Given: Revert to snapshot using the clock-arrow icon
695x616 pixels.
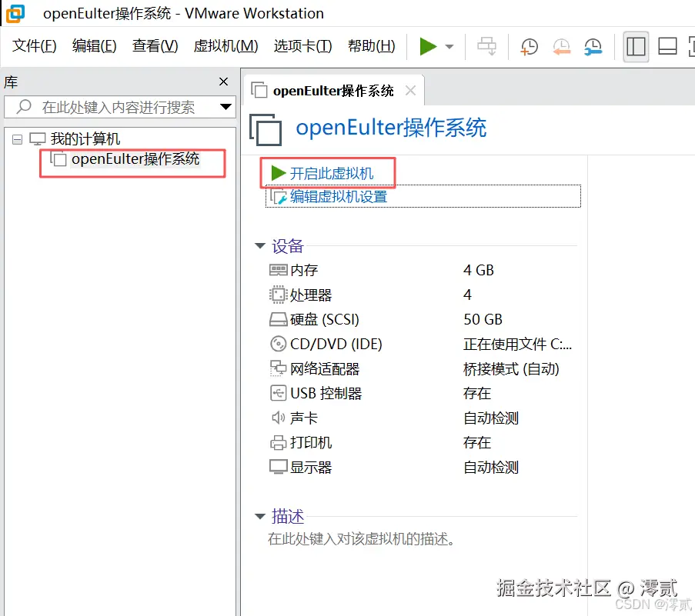Looking at the screenshot, I should coord(561,46).
